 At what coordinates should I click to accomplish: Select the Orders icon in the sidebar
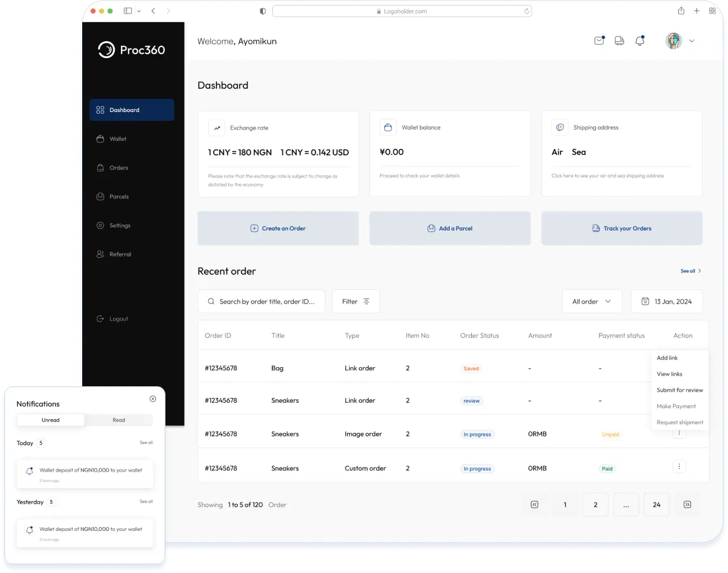click(100, 168)
